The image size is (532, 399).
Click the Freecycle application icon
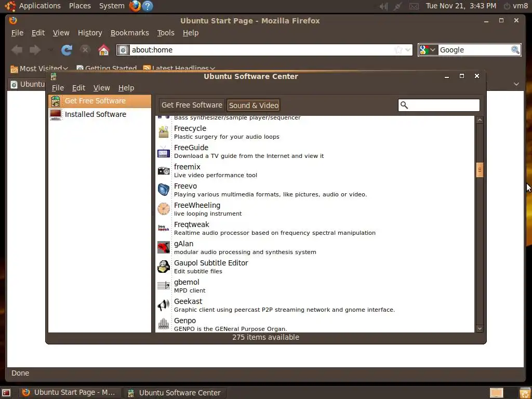tap(164, 132)
